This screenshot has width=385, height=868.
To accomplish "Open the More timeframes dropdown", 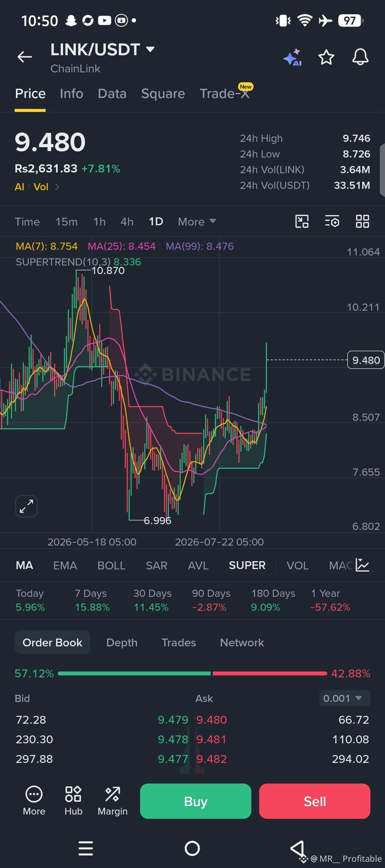I will coord(197,222).
